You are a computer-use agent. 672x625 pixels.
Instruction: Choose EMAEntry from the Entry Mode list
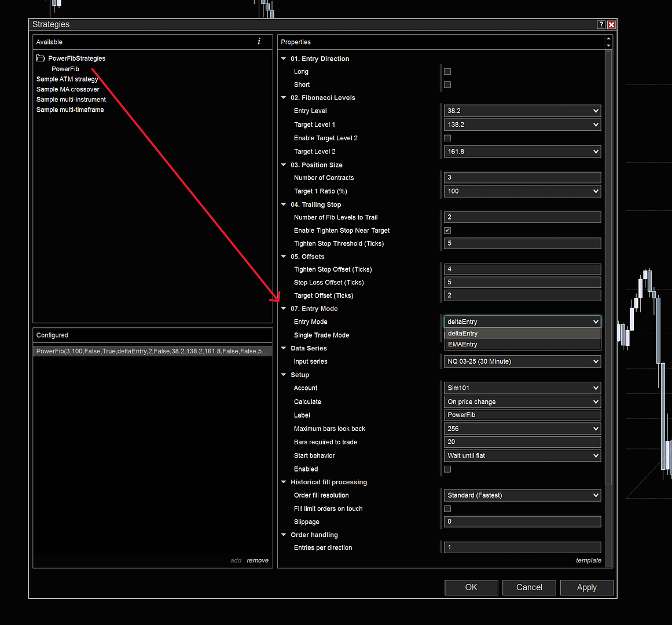coord(463,344)
